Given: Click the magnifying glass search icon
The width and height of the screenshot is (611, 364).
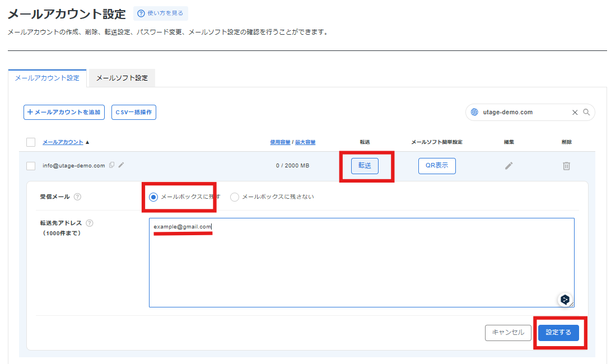Looking at the screenshot, I should pyautogui.click(x=586, y=112).
